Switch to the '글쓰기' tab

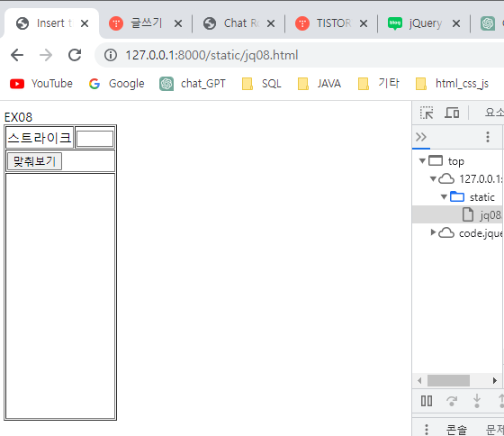tap(146, 23)
